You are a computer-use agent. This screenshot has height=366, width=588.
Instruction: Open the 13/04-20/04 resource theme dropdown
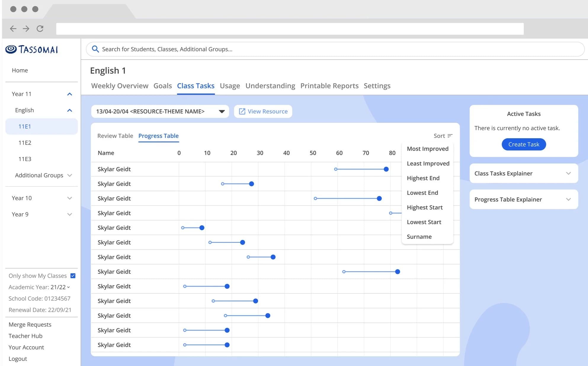coord(160,111)
